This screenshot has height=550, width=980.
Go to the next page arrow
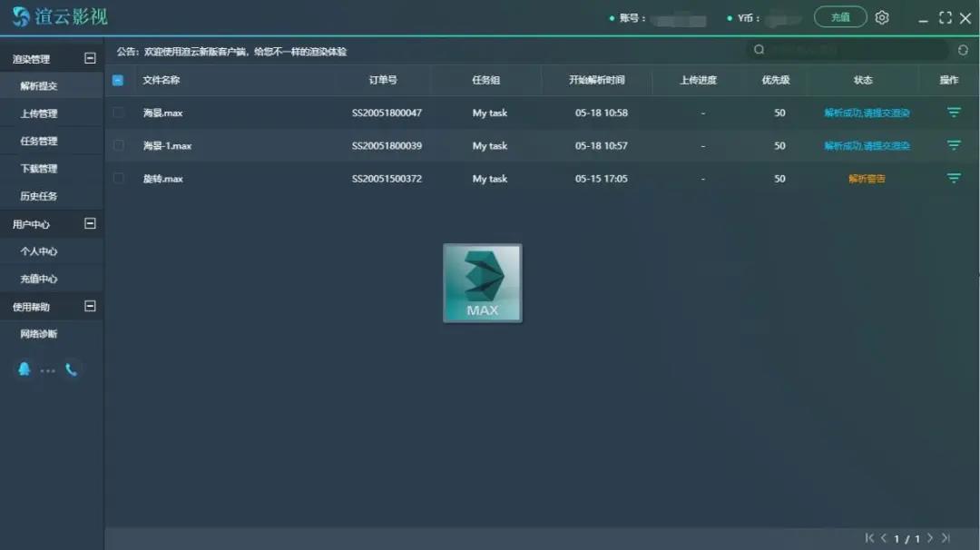pos(930,538)
